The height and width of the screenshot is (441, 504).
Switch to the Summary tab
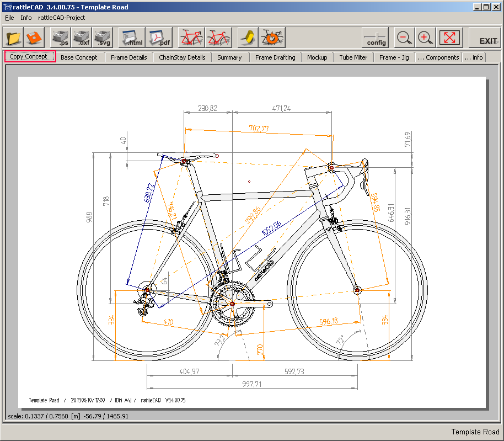pyautogui.click(x=229, y=57)
